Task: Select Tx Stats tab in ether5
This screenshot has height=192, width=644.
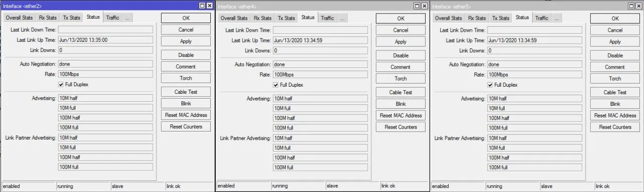Action: click(501, 18)
